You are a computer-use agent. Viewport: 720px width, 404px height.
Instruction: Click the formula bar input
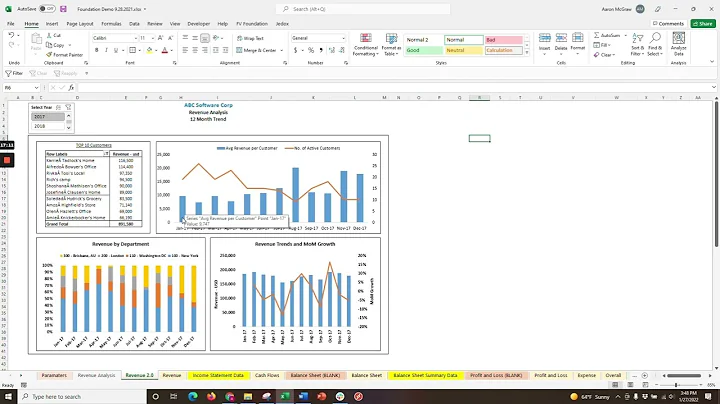click(x=395, y=87)
